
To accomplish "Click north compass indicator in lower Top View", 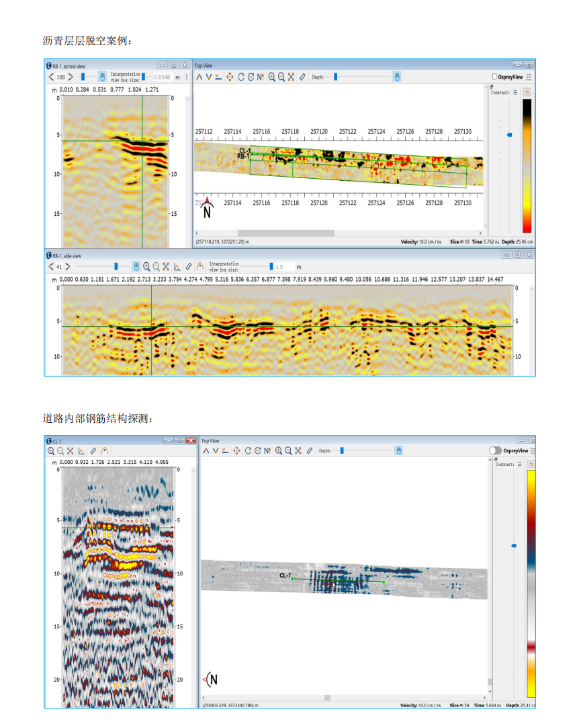I will coord(210,680).
